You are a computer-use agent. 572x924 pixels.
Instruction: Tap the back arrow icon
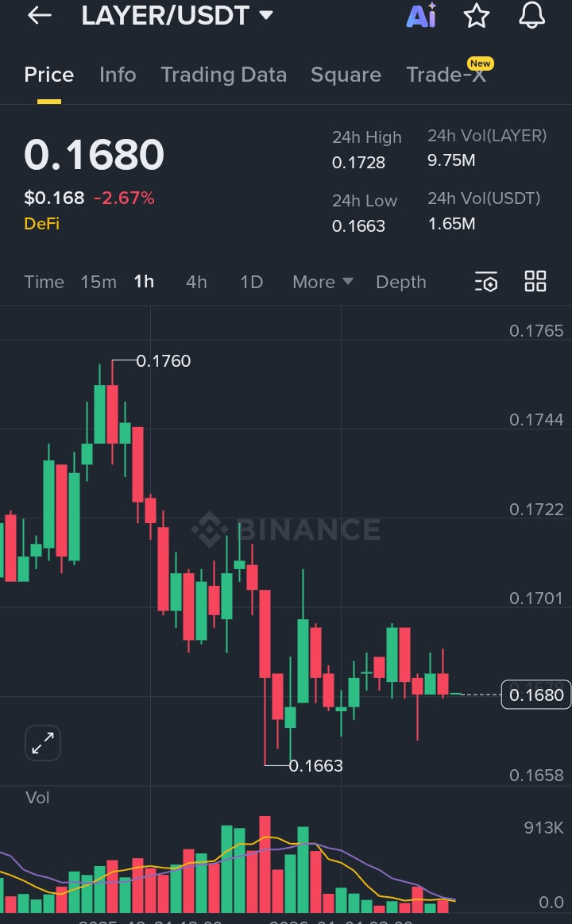39,15
